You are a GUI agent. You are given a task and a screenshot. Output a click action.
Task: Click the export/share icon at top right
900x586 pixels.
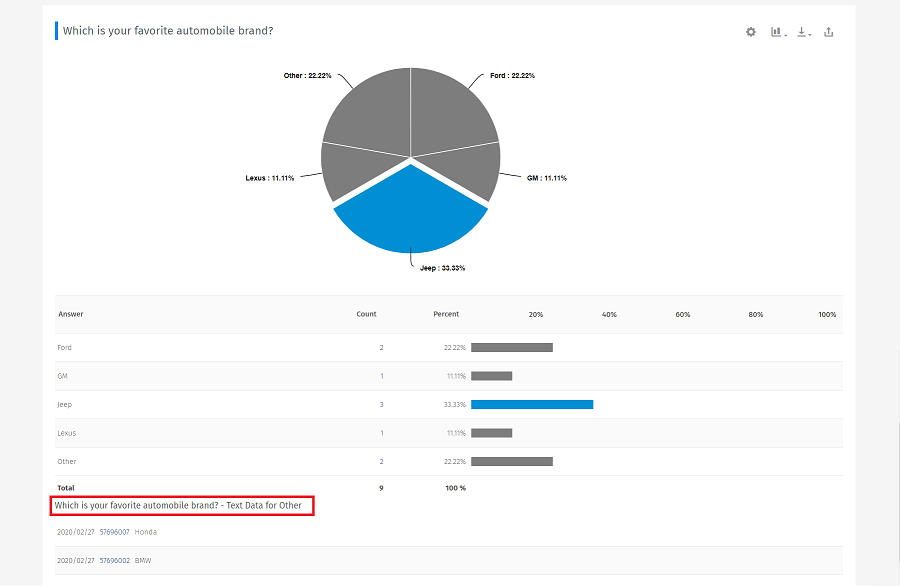point(829,31)
